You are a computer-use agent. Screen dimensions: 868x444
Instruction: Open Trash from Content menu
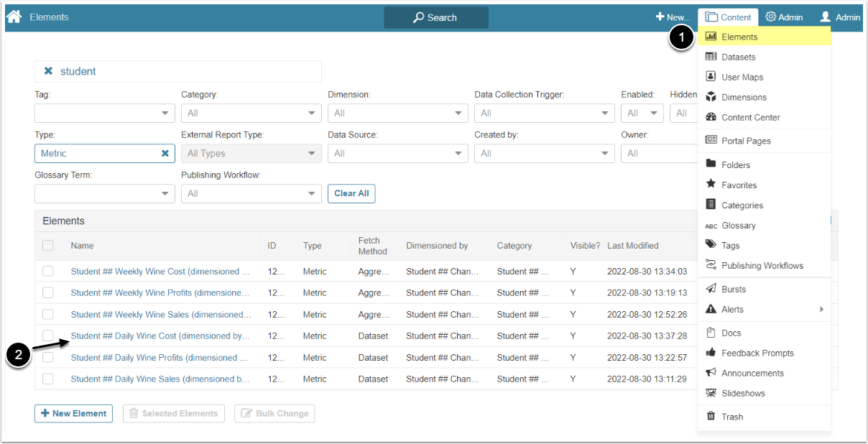click(x=731, y=417)
